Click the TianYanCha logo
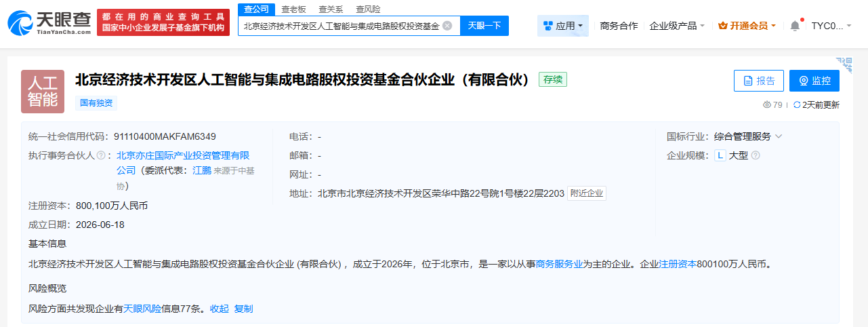This screenshot has width=868, height=327. 49,24
